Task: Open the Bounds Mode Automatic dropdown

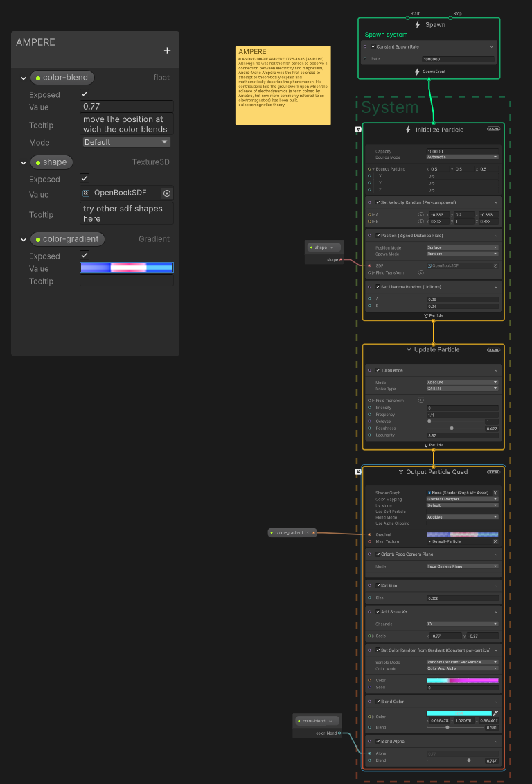Action: pyautogui.click(x=462, y=157)
